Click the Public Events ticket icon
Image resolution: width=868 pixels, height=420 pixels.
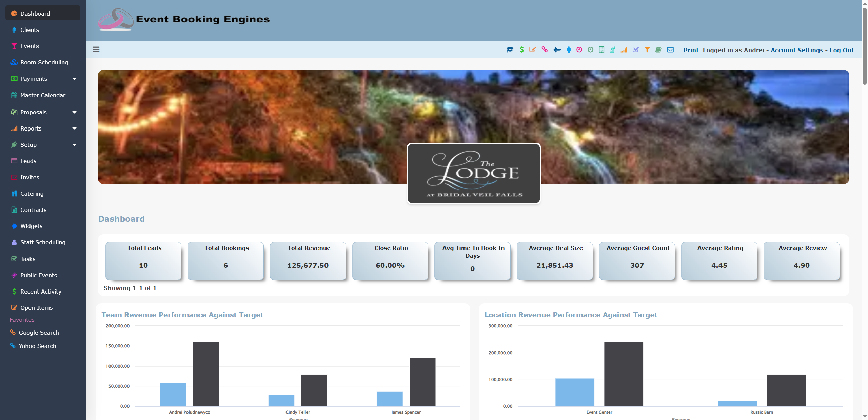click(14, 275)
